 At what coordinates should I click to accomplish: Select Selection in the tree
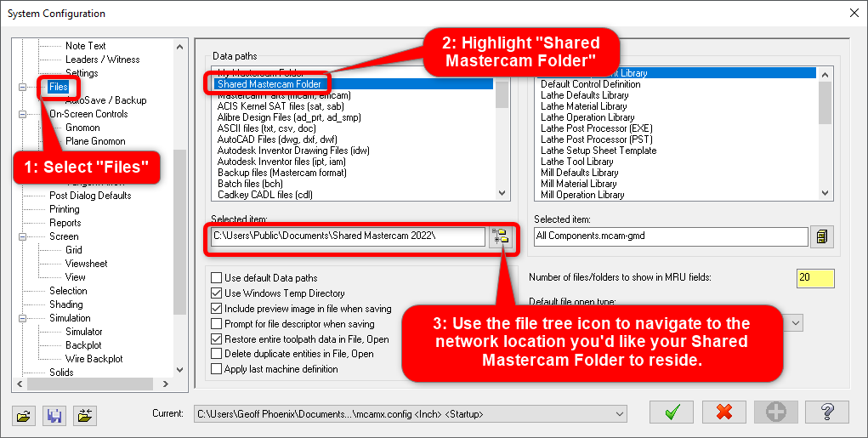coord(68,291)
